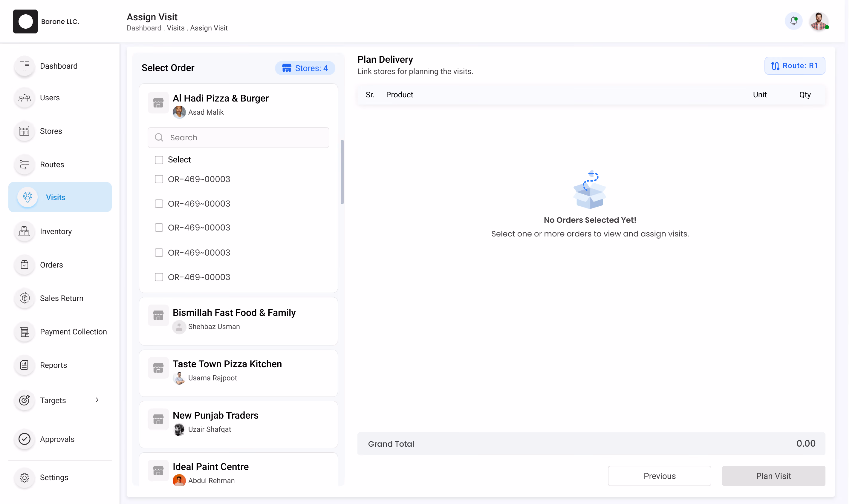
Task: Click the Visits location pin icon
Action: tap(27, 197)
